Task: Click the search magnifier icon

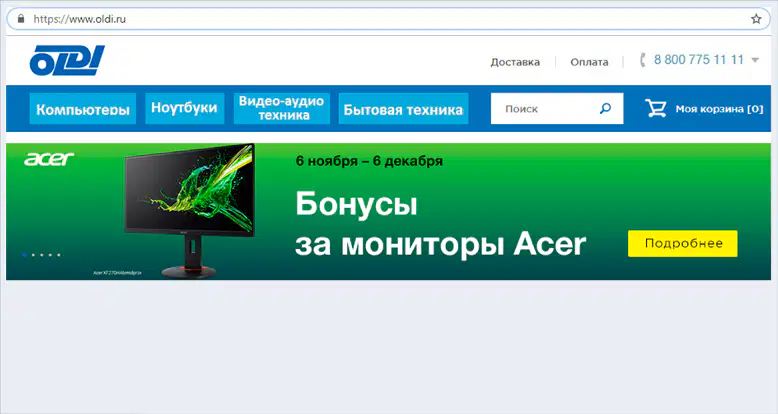Action: pos(605,108)
